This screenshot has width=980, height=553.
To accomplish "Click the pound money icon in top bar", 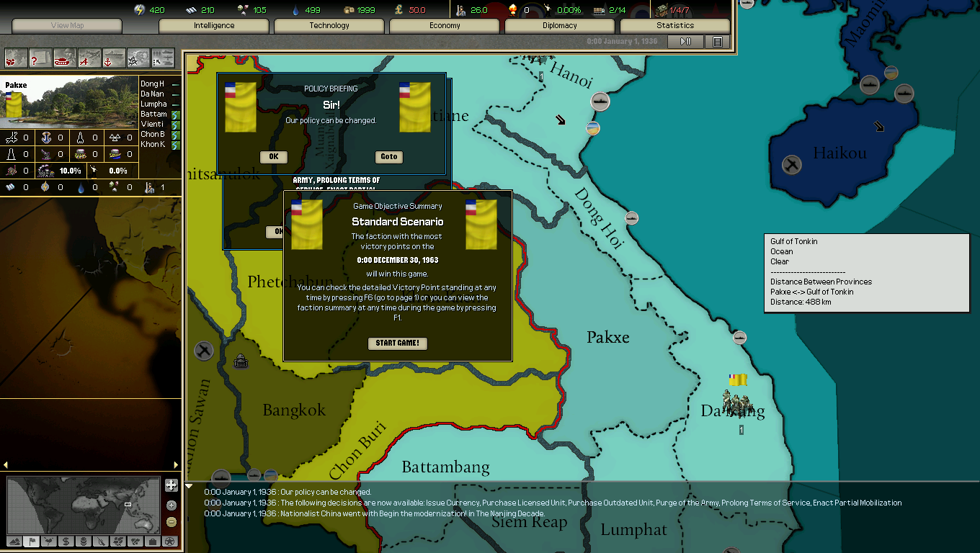I will [x=400, y=10].
